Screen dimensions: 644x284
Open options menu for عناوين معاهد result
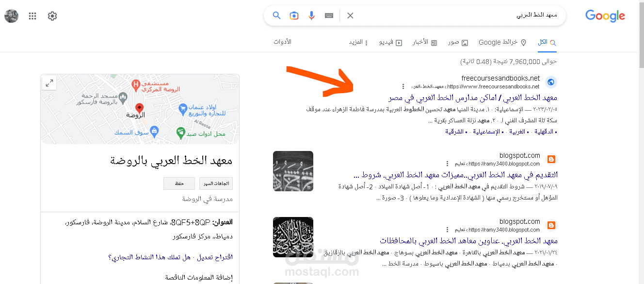pyautogui.click(x=448, y=230)
